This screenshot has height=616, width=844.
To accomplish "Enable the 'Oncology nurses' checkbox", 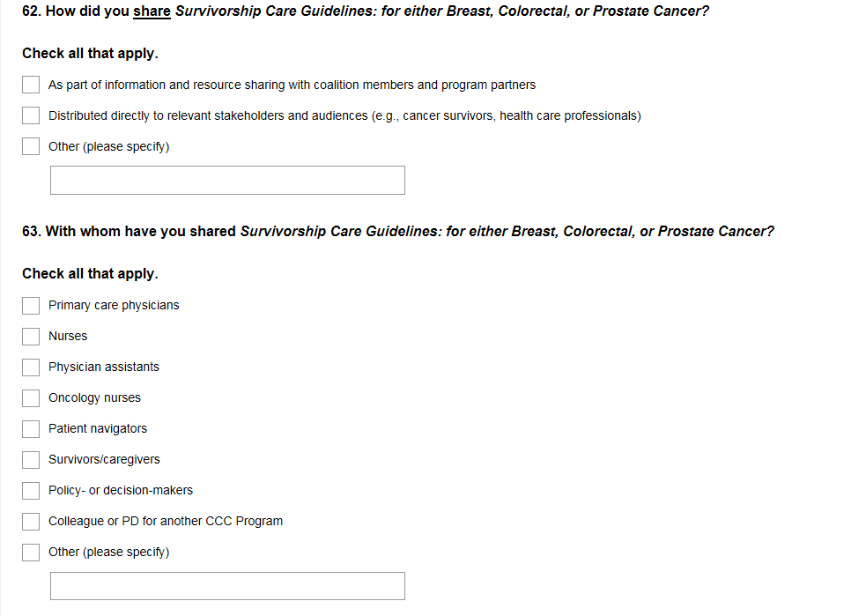I will (31, 397).
